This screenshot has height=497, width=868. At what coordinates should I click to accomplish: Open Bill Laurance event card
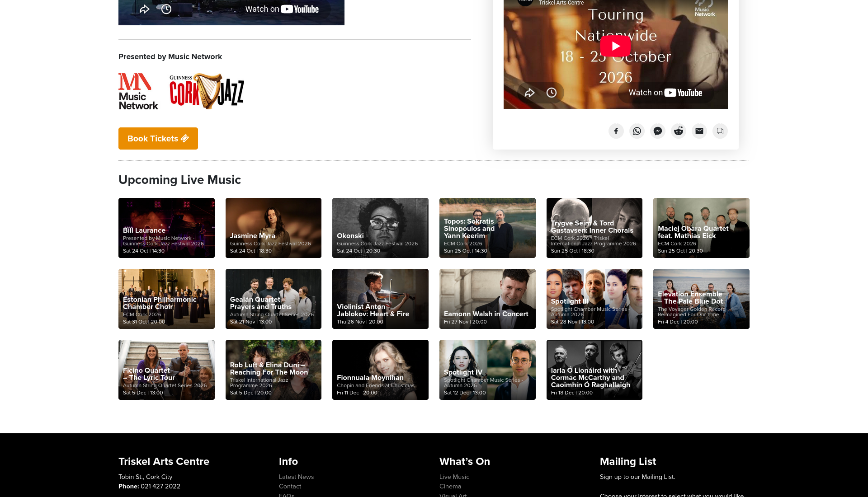tap(166, 228)
